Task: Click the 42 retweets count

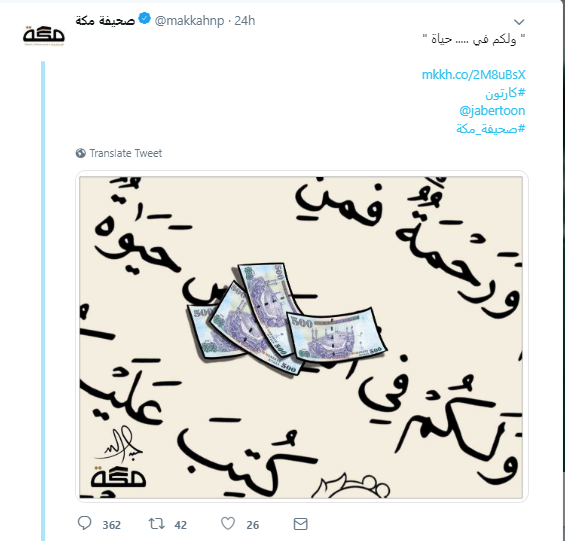Action: point(181,525)
